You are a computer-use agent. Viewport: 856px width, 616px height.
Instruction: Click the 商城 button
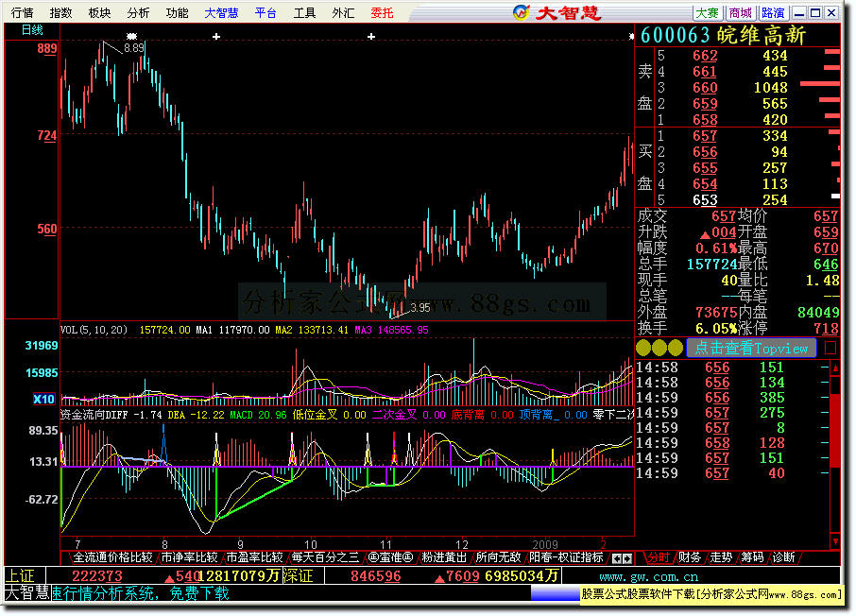741,12
